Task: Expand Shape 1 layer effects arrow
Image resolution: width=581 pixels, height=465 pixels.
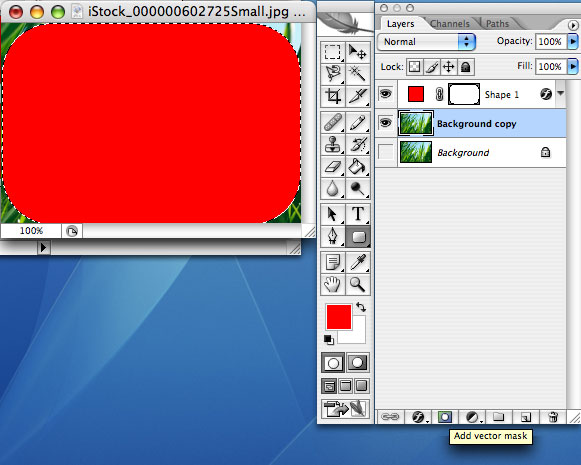Action: 561,93
